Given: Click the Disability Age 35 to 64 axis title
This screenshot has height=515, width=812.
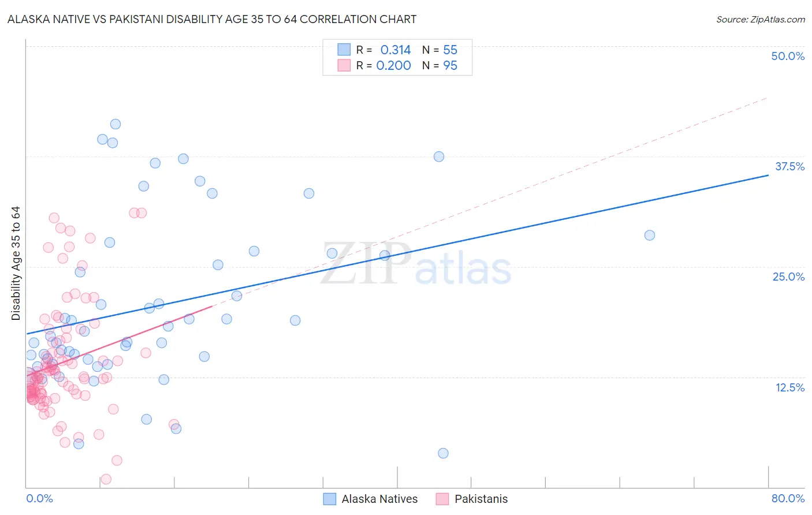Looking at the screenshot, I should pos(16,263).
